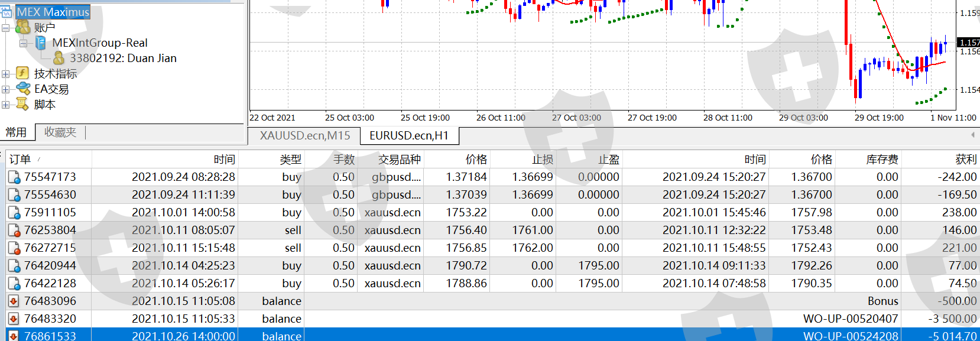Screen dimensions: 980x341
Task: Click the 账户 accounts folder icon
Action: [23, 27]
